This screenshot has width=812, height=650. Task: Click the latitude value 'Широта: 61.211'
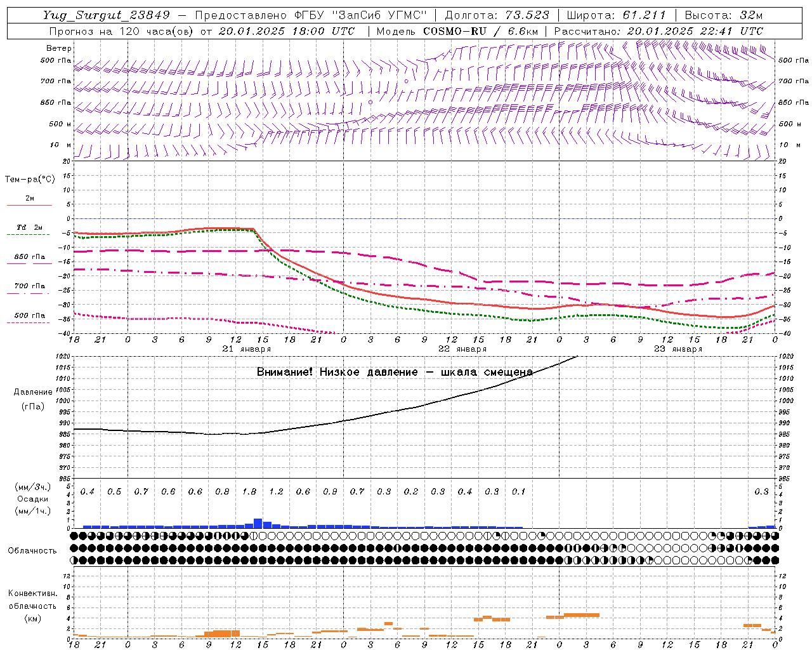point(617,15)
